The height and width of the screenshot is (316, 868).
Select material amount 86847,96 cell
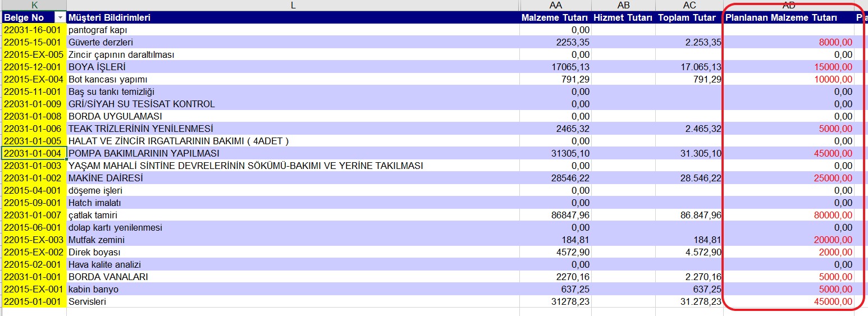[x=555, y=215]
